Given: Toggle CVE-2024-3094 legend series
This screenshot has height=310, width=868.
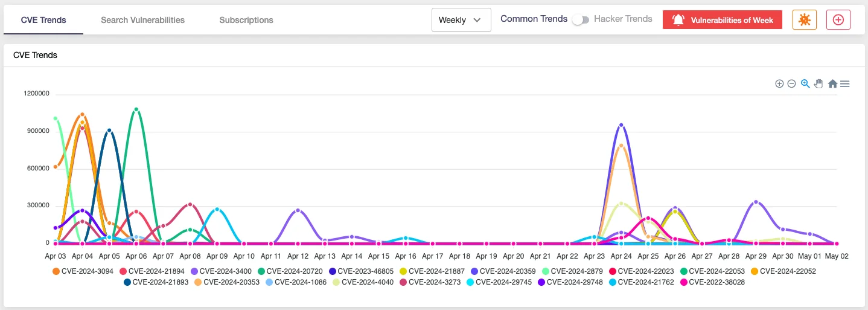Looking at the screenshot, I should point(85,271).
